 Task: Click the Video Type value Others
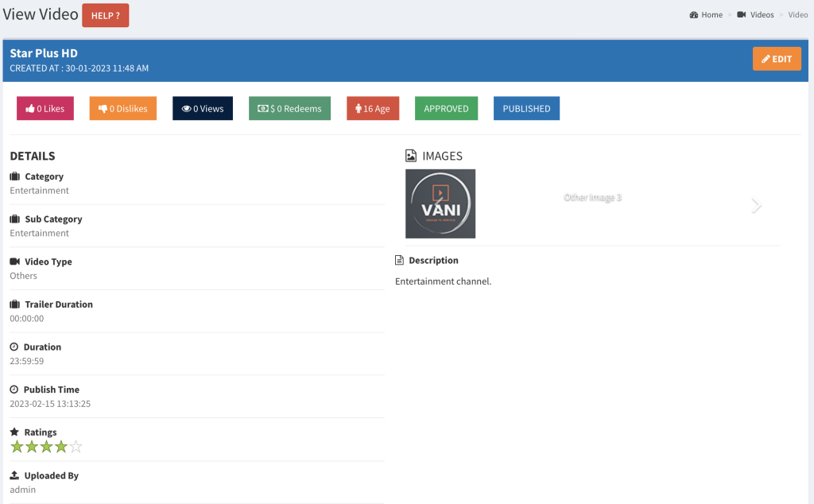[23, 276]
